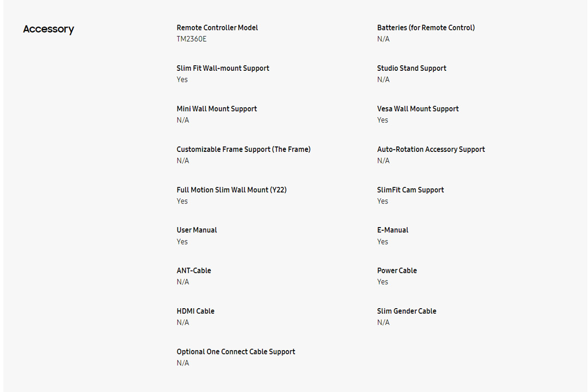
Task: Click the Auto-Rotation Accessory Support label
Action: pyautogui.click(x=431, y=149)
